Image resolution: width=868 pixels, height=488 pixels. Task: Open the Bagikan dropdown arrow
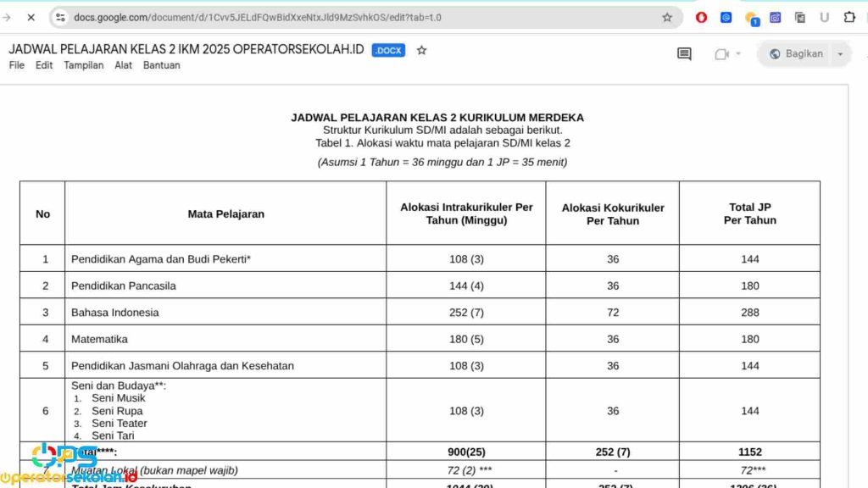click(840, 53)
